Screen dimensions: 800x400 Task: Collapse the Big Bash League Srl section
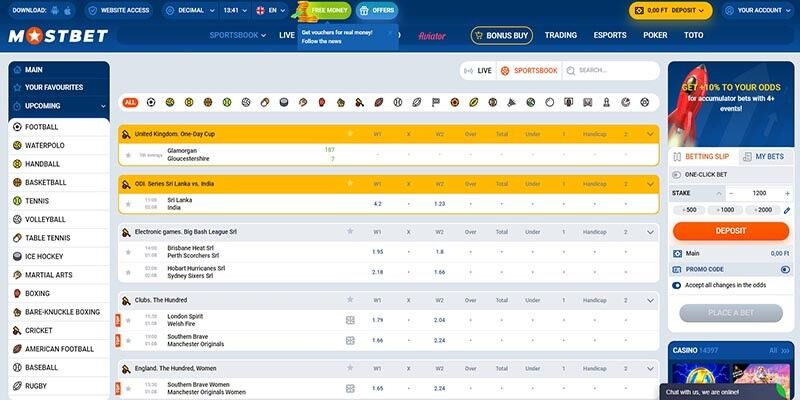(650, 231)
